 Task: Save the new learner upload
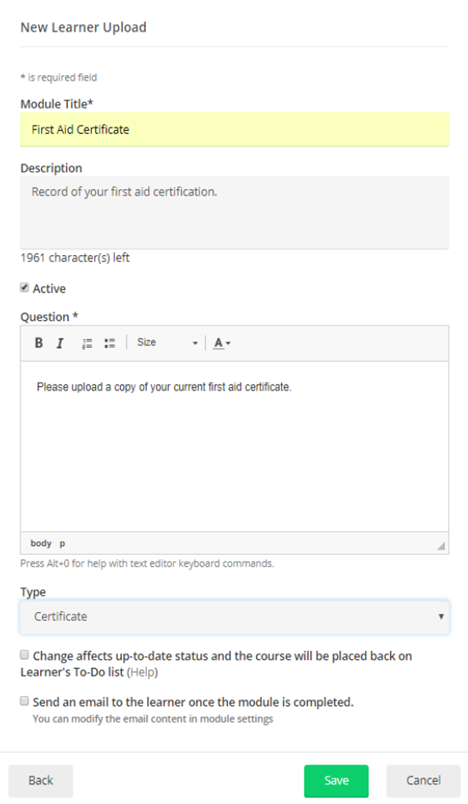[336, 780]
